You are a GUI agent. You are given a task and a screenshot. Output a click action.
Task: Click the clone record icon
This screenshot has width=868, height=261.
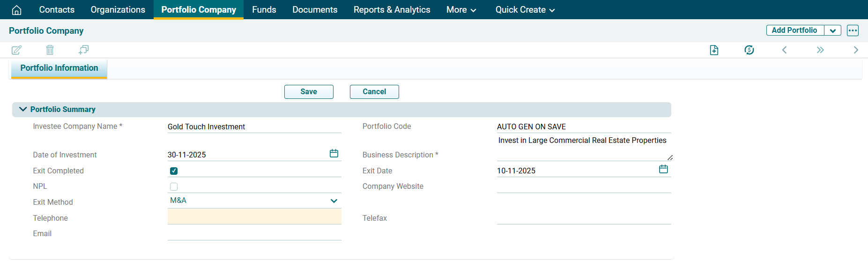coord(83,50)
